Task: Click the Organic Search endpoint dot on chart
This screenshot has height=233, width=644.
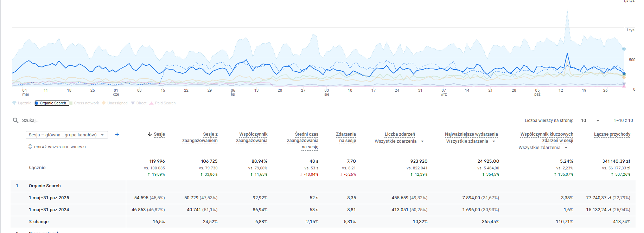Action: (624, 74)
